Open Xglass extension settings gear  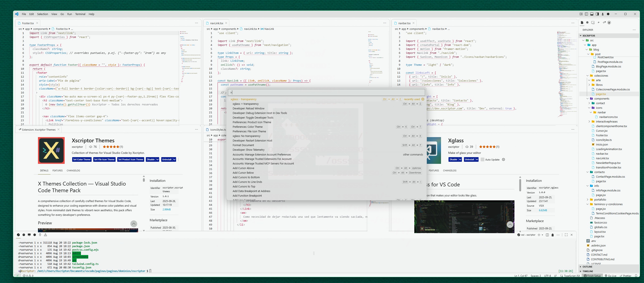click(x=504, y=159)
